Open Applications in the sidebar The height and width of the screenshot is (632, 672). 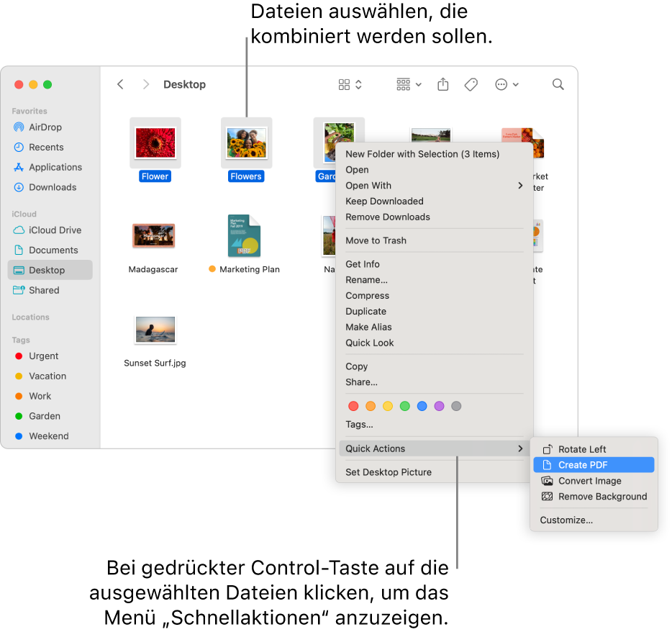click(50, 167)
